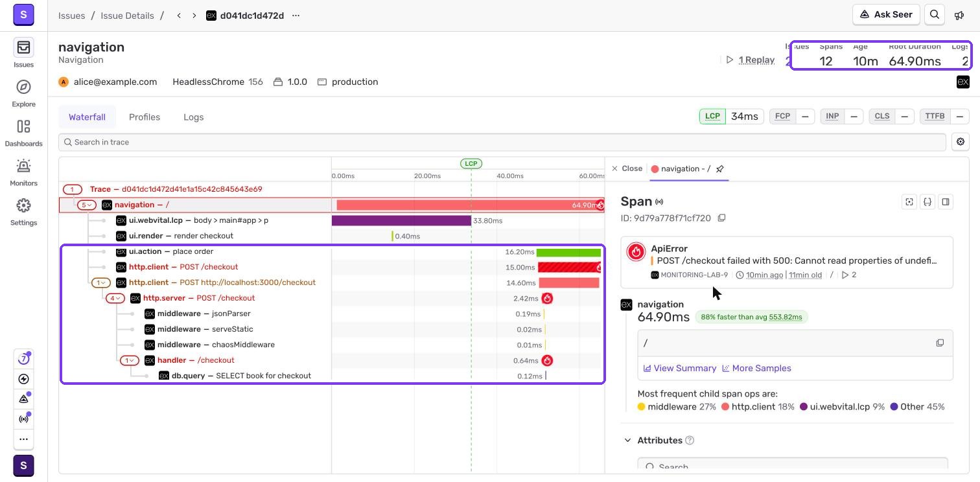
Task: Click the megaphone what's new icon
Action: [959, 14]
